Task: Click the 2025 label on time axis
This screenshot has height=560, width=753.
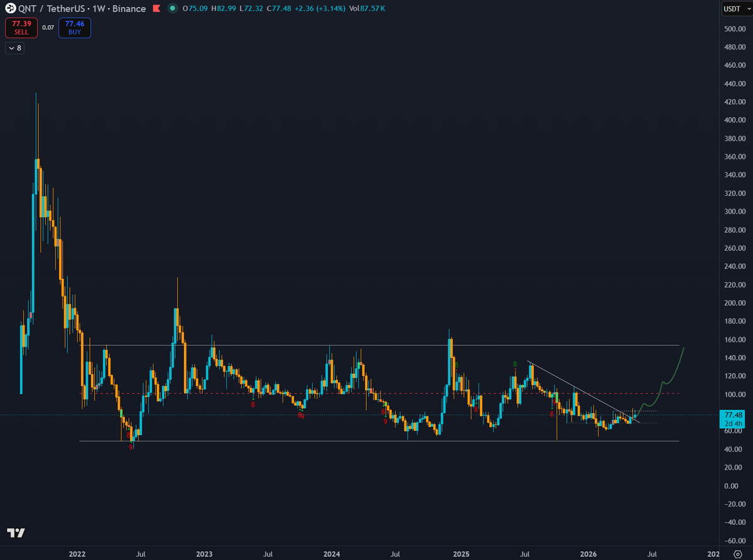Action: (462, 554)
